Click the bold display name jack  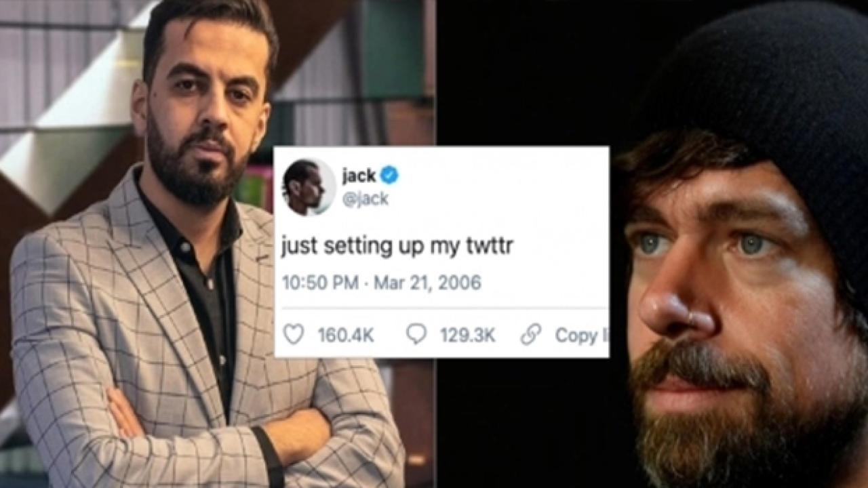(359, 176)
